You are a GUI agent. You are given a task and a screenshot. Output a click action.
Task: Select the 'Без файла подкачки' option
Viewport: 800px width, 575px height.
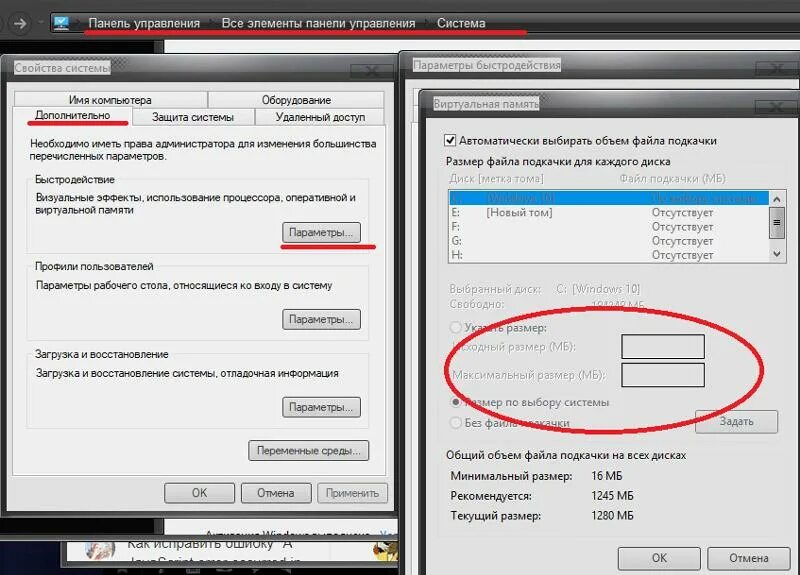click(456, 422)
